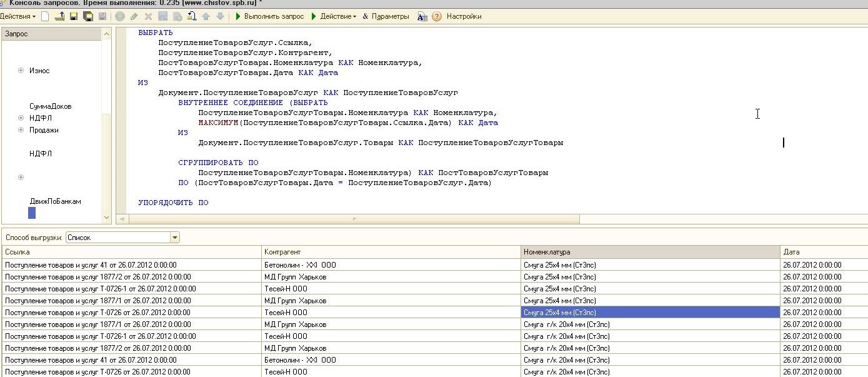The image size is (868, 377).
Task: Expand the НДФЛ node plus sign
Action: pos(21,118)
